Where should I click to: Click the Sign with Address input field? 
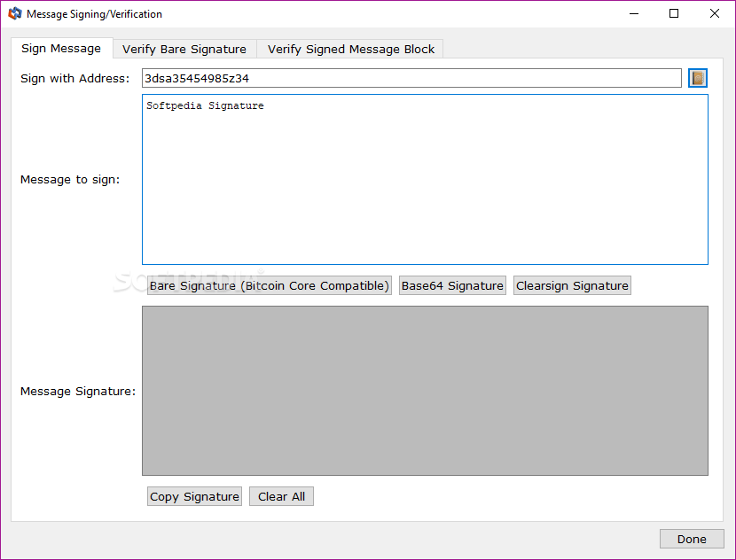point(411,78)
